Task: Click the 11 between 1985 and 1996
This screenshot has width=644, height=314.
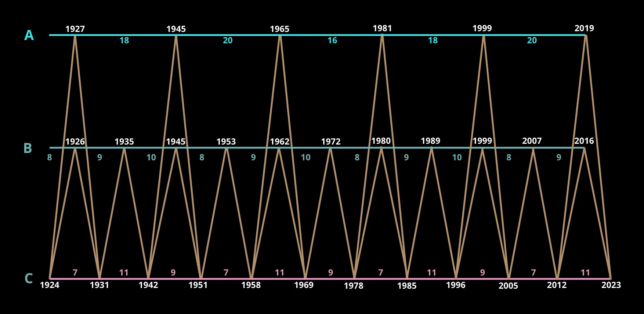Action: click(x=432, y=273)
